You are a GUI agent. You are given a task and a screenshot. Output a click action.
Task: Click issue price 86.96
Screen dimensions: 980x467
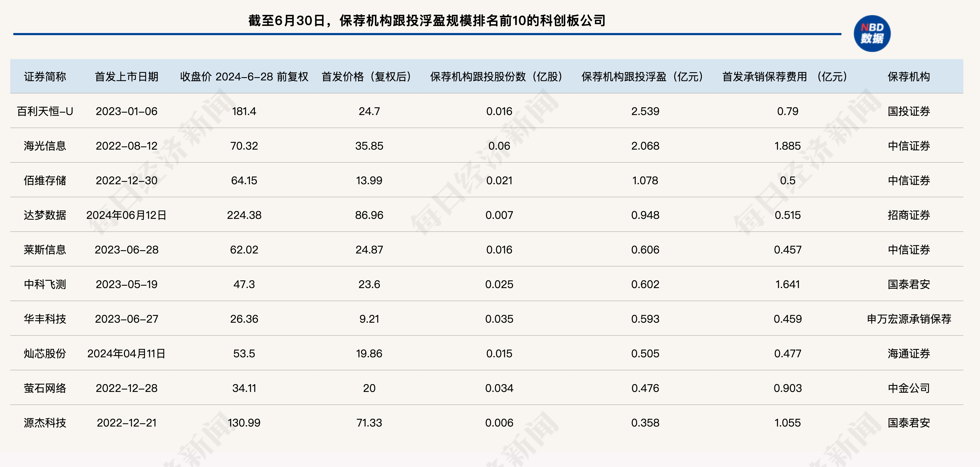tap(369, 215)
